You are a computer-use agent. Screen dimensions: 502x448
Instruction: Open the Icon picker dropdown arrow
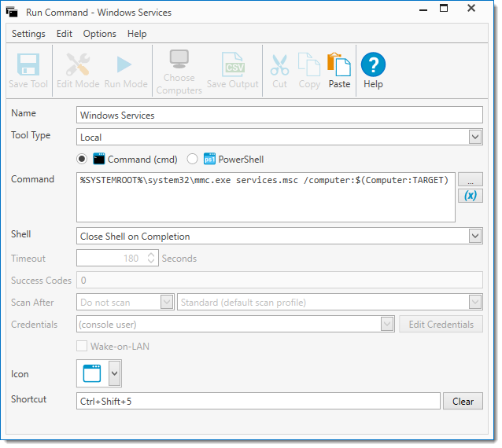(114, 373)
